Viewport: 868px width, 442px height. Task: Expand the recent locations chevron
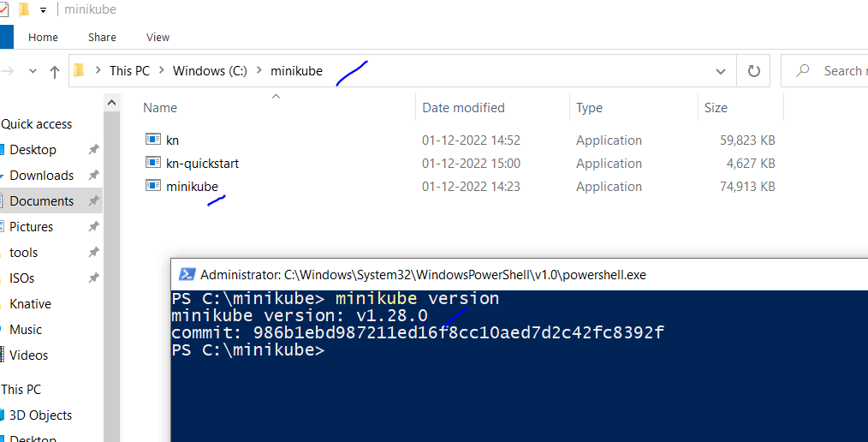coord(33,72)
